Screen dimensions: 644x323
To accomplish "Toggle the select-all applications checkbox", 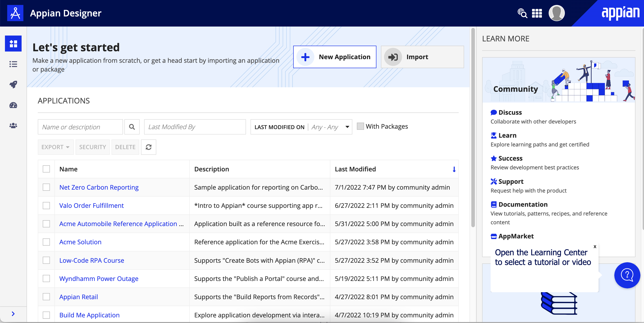I will coord(46,169).
